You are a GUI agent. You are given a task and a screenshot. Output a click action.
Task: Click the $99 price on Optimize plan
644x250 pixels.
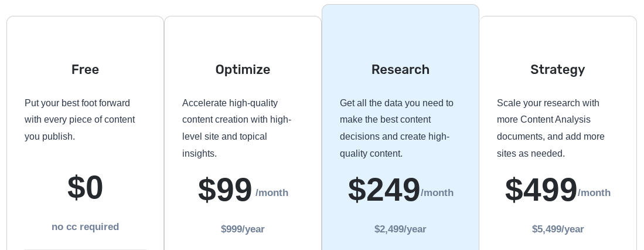point(224,190)
